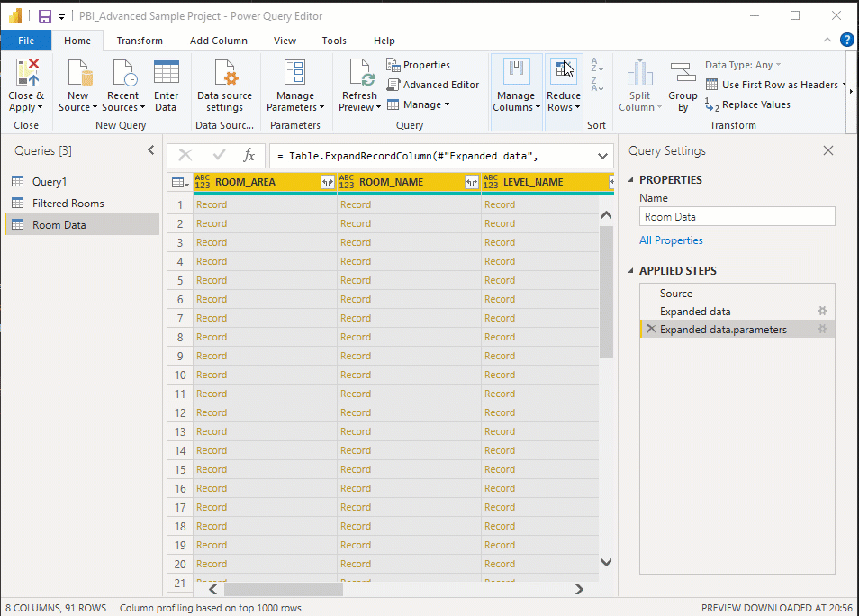Screen dimensions: 859x616
Task: Expand the formula bar with the chevron
Action: coord(602,156)
